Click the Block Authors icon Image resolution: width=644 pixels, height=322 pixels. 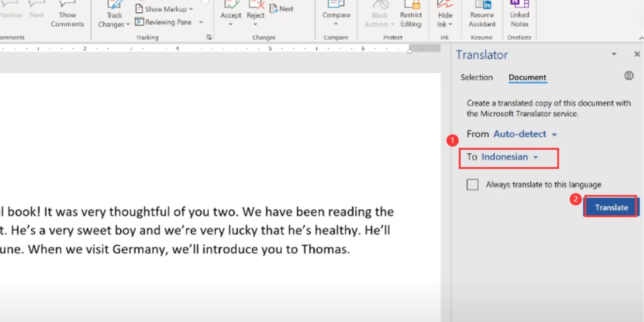click(379, 14)
